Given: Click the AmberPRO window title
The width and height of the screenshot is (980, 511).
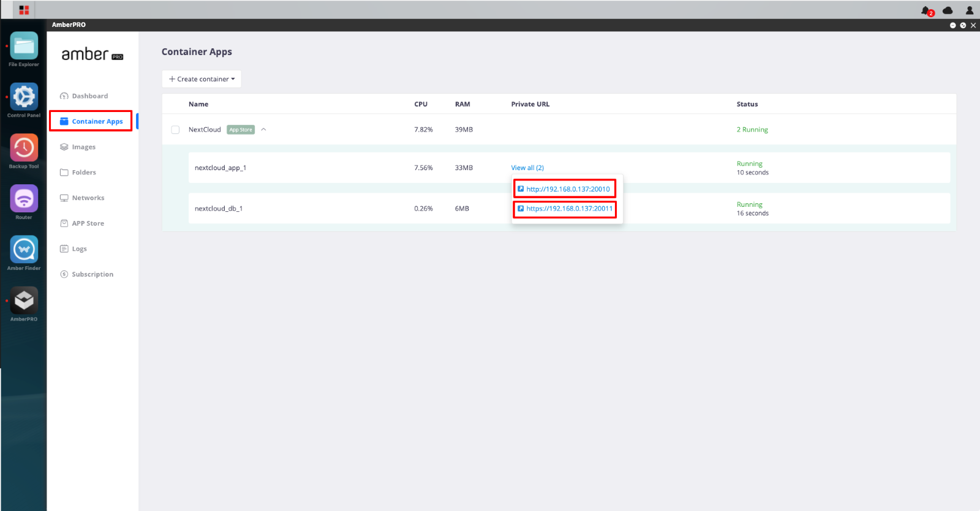Looking at the screenshot, I should click(69, 25).
